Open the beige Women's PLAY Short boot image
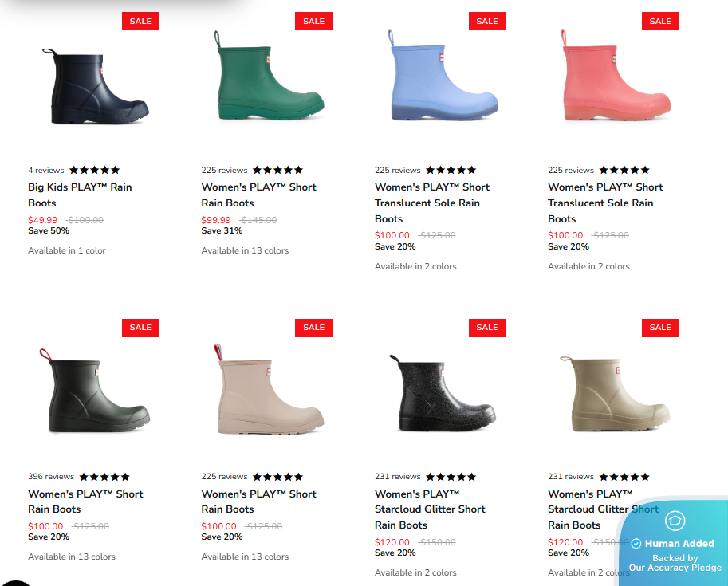The image size is (728, 586). click(269, 389)
